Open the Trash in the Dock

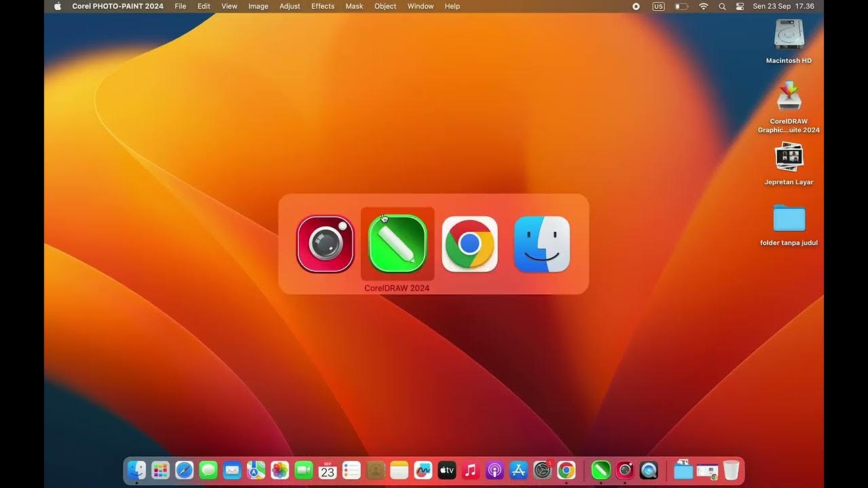tap(731, 470)
